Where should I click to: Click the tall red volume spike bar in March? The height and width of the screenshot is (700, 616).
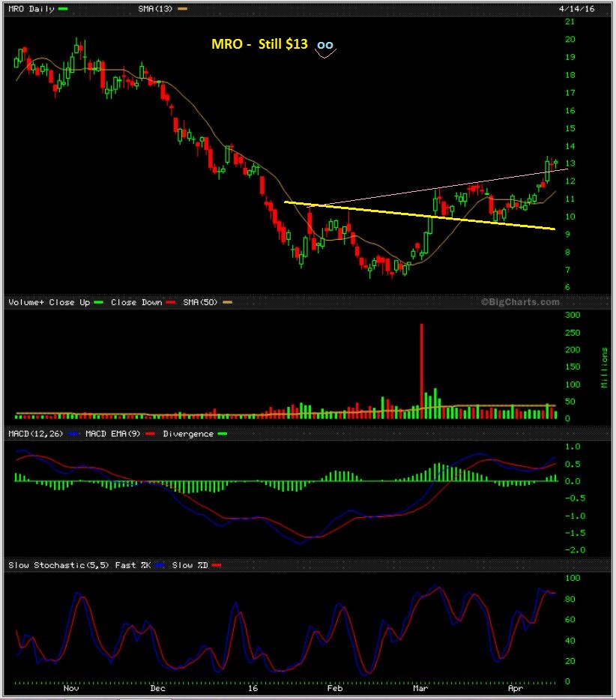click(x=421, y=371)
